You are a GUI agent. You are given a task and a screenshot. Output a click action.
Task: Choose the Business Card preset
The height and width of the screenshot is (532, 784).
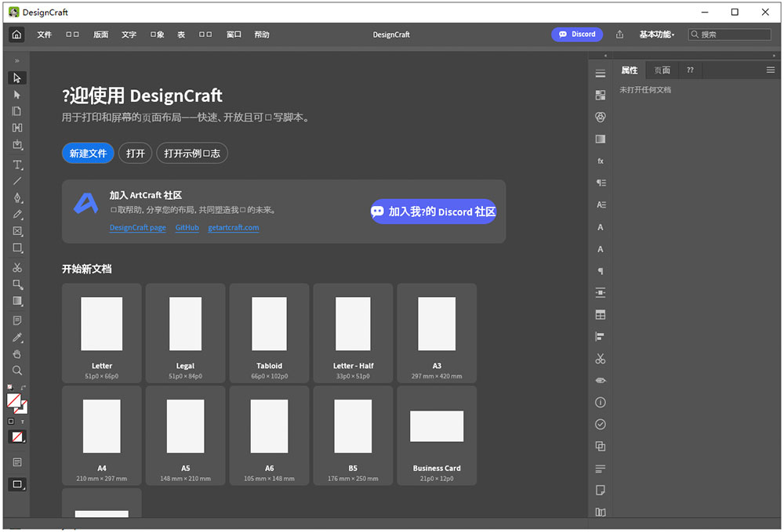[437, 435]
